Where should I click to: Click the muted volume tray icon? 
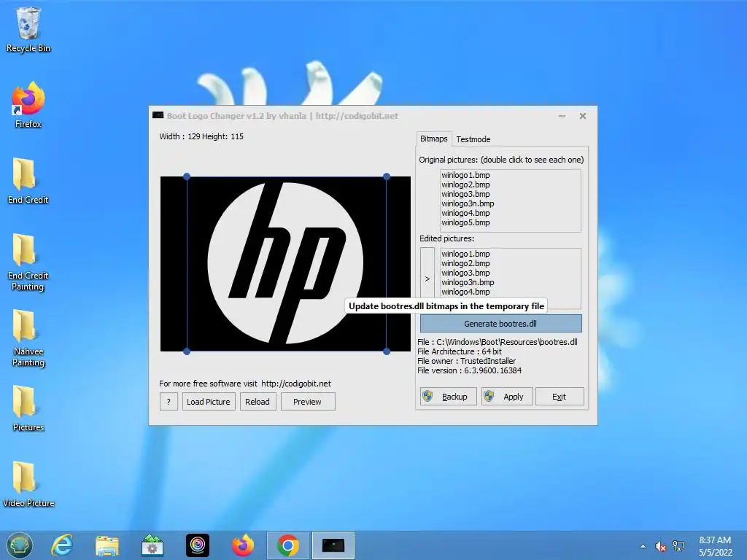(660, 546)
